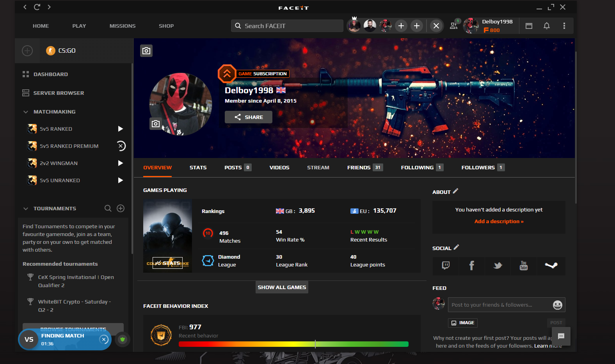This screenshot has height=364, width=615.
Task: Open STATS on the CS:GO game thumbnail
Action: (x=167, y=263)
